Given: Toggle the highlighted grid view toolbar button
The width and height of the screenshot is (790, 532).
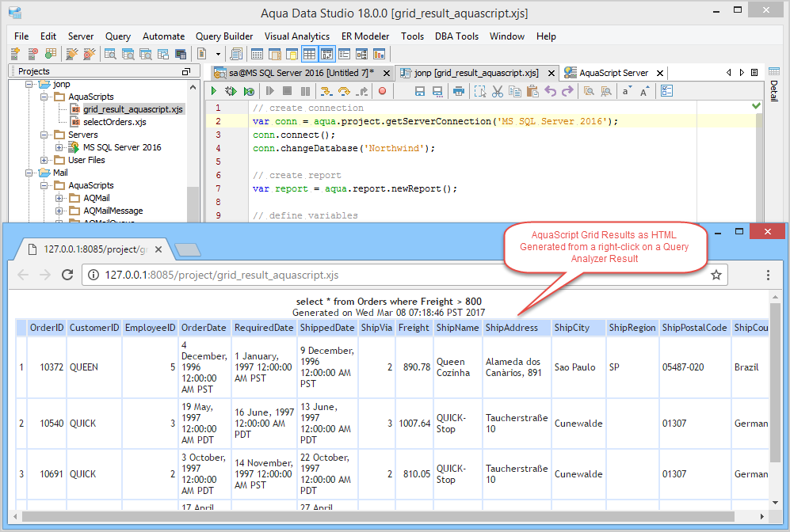Looking at the screenshot, I should pos(309,54).
